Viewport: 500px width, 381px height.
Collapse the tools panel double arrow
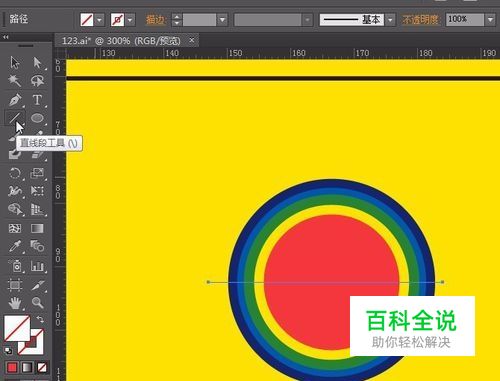pos(6,37)
